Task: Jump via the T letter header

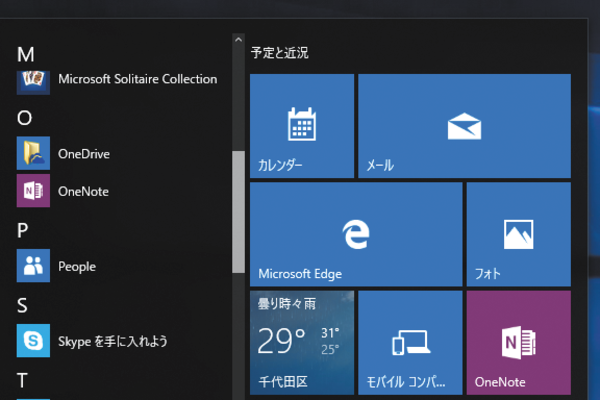Action: coord(22,380)
